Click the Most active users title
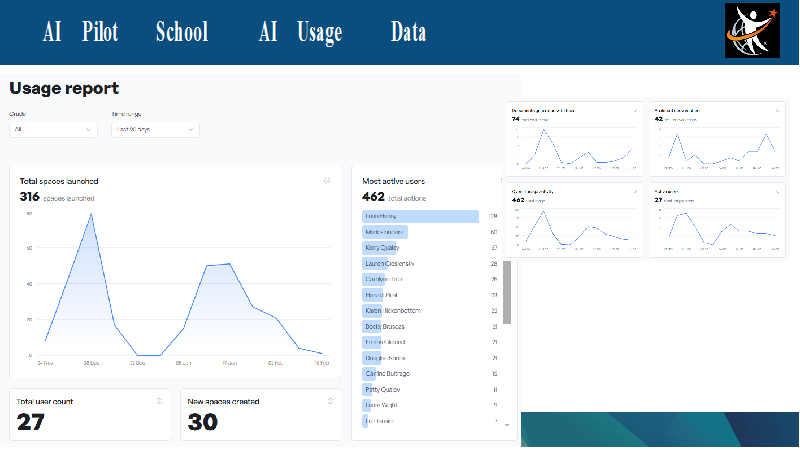 (x=393, y=181)
